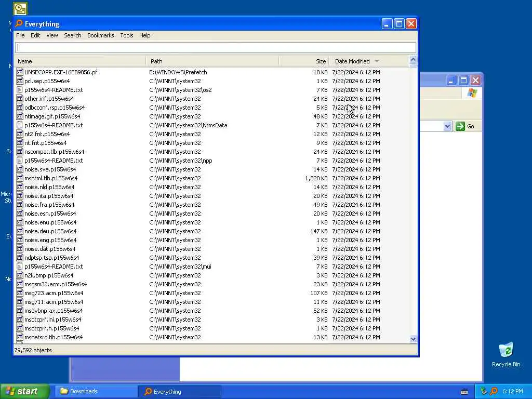Screen dimensions: 532x399
Task: Click file icon of other.inf.p155w6s4
Action: pyautogui.click(x=20, y=98)
